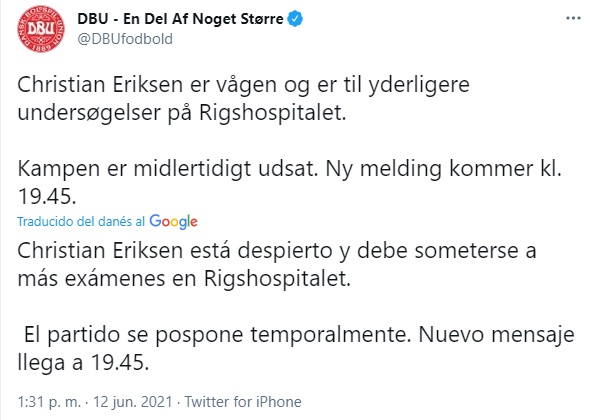Click the word Rigshospitalet in Spanish translation
The image size is (592, 420).
[277, 279]
